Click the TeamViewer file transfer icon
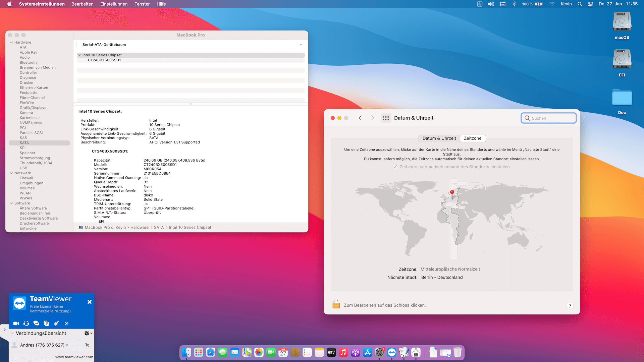Image resolution: width=644 pixels, height=362 pixels. coord(46,323)
